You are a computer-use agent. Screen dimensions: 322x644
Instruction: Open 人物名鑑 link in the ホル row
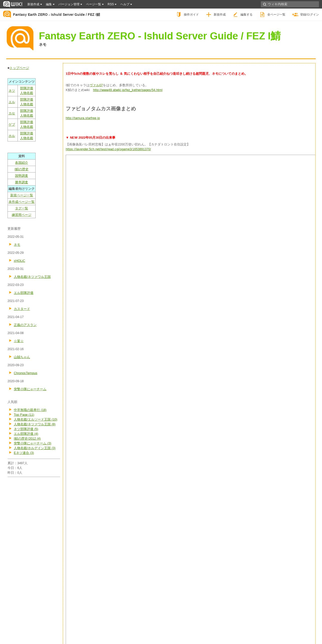pos(27,138)
